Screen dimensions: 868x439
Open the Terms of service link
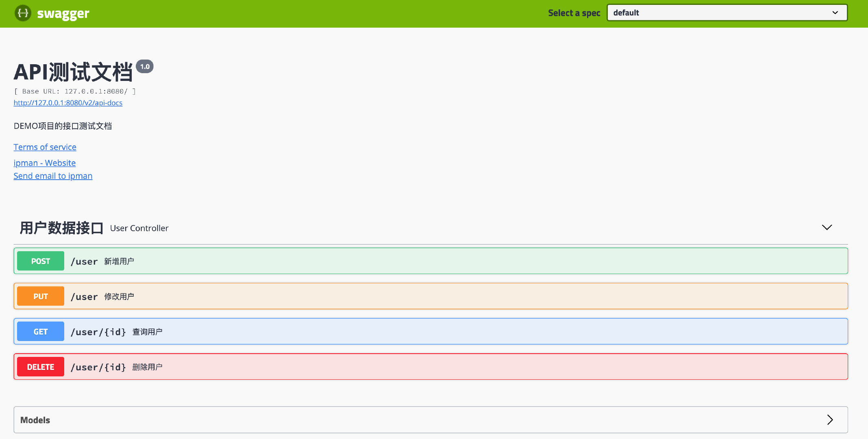coord(45,147)
